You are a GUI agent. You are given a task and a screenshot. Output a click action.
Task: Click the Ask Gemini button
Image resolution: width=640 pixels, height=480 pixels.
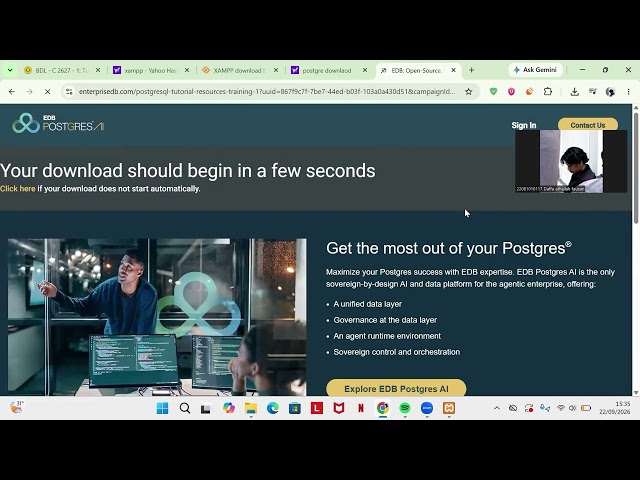[535, 70]
